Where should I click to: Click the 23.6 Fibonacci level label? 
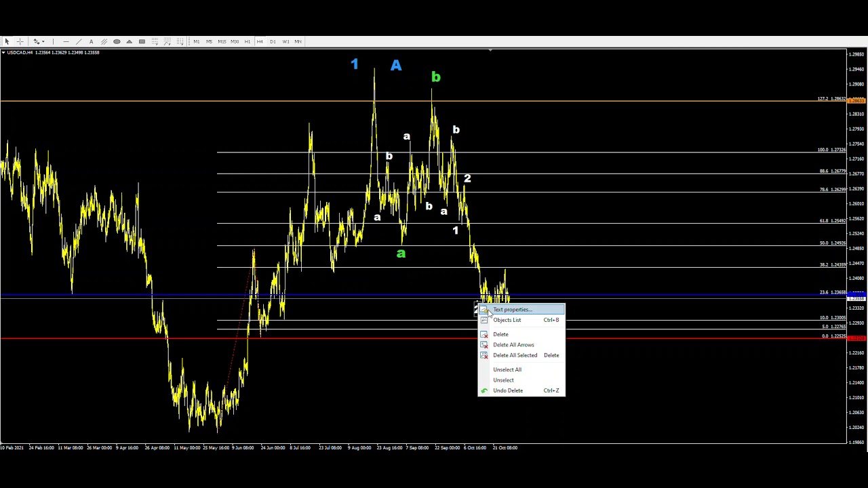pyautogui.click(x=832, y=293)
